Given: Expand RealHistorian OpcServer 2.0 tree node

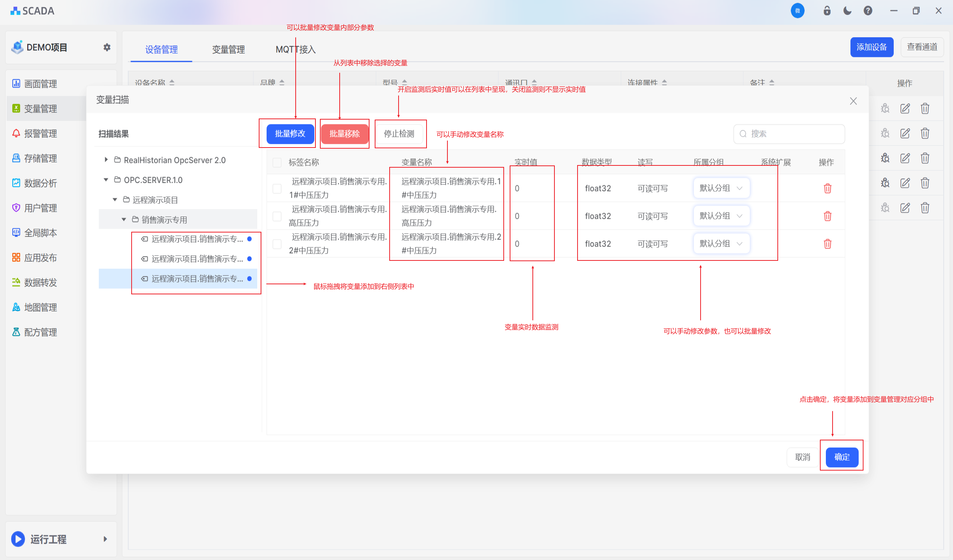Looking at the screenshot, I should 106,160.
